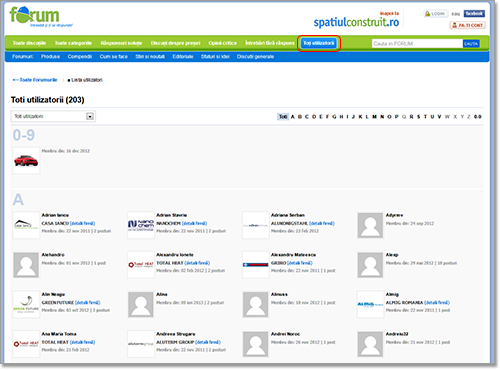
Task: Click Adyrev's default avatar icon
Action: tap(370, 226)
